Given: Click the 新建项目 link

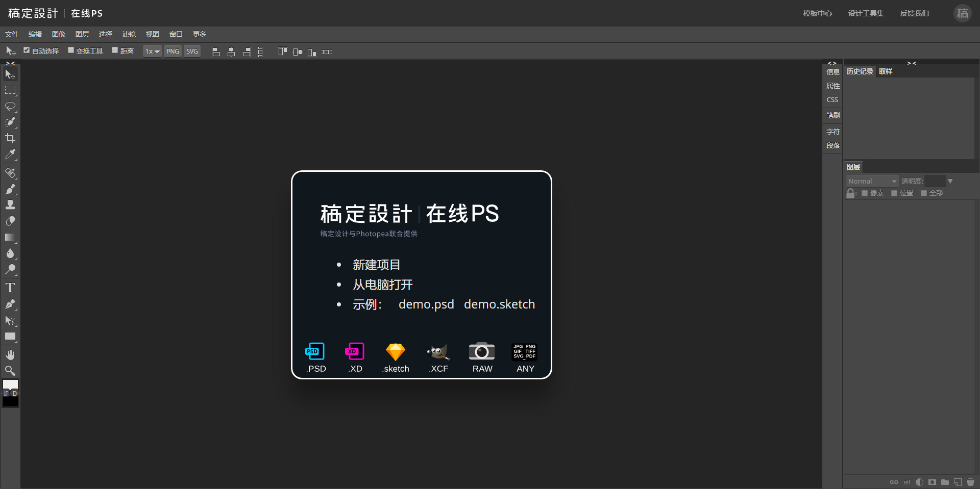Looking at the screenshot, I should click(x=376, y=265).
